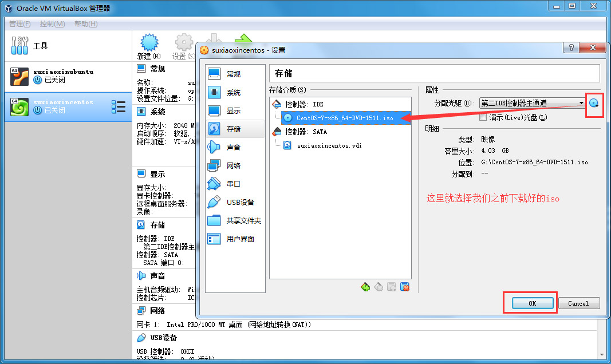The height and width of the screenshot is (364, 611).
Task: Open the USB设备 category in the settings dialog
Action: pyautogui.click(x=235, y=202)
